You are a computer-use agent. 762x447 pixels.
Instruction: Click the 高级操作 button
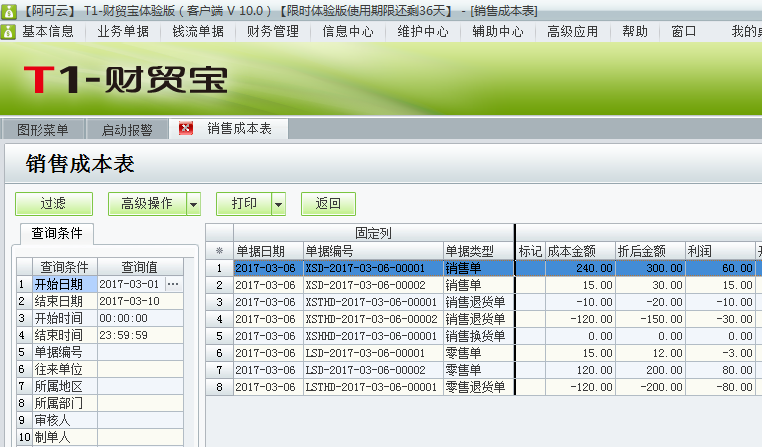[147, 204]
